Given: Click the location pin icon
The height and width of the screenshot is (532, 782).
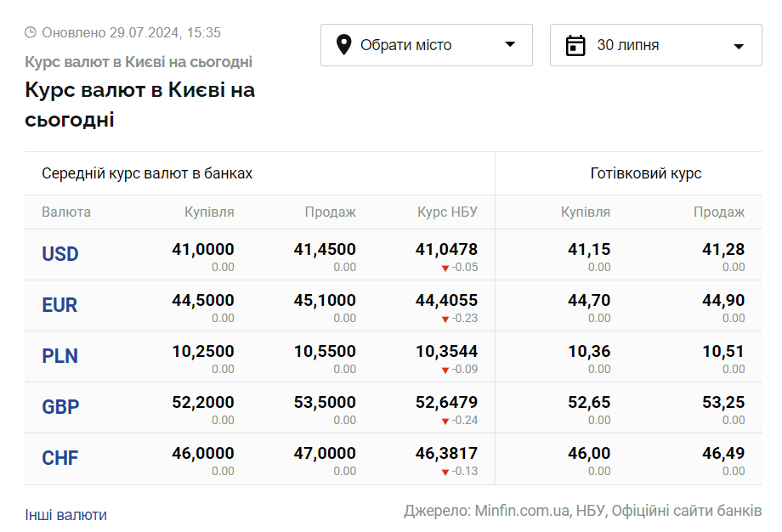Looking at the screenshot, I should tap(343, 45).
